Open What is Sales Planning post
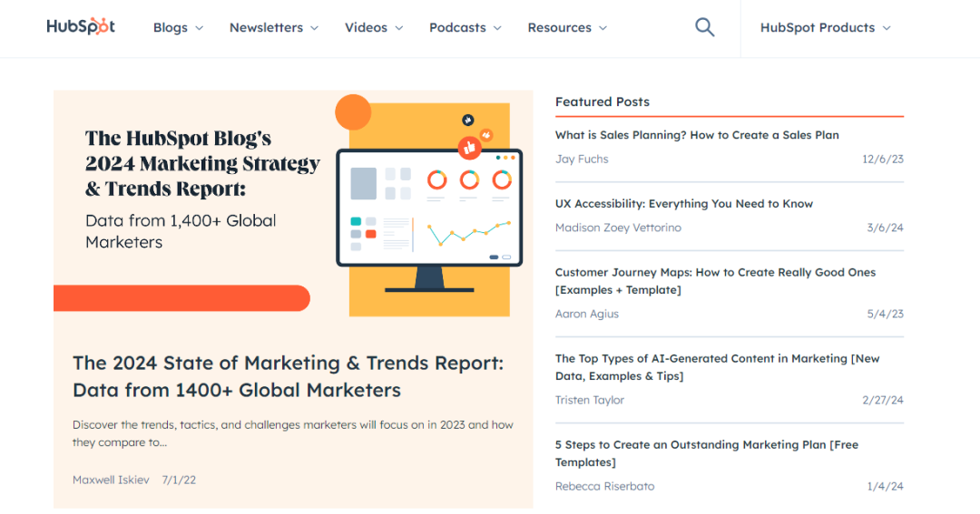 (x=697, y=135)
